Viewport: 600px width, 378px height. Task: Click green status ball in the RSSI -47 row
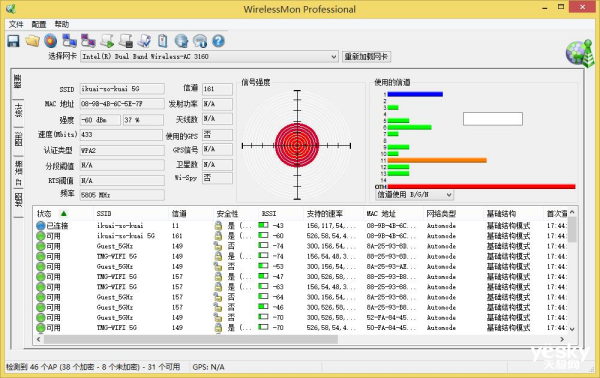click(41, 277)
